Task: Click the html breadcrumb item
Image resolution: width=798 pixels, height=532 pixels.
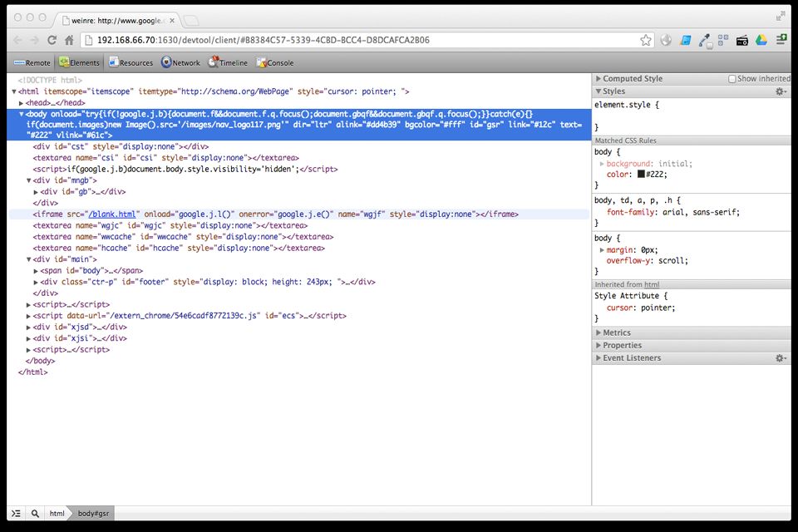Action: (57, 514)
